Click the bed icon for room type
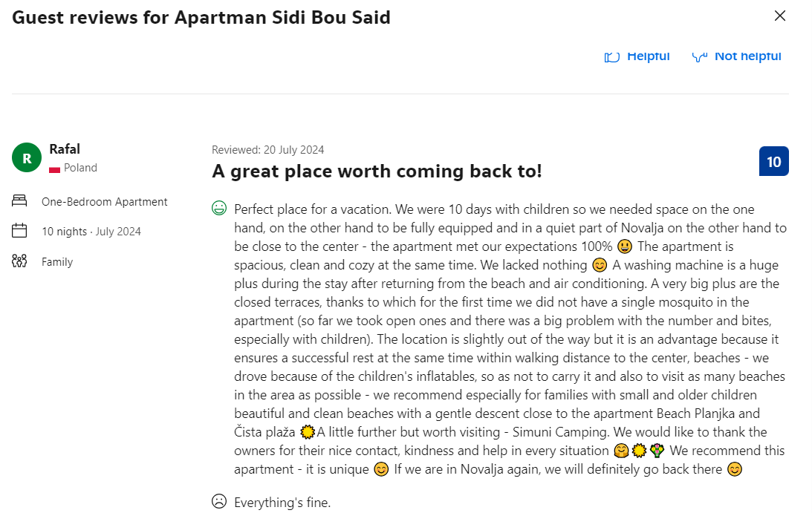The height and width of the screenshot is (513, 812). coord(19,201)
